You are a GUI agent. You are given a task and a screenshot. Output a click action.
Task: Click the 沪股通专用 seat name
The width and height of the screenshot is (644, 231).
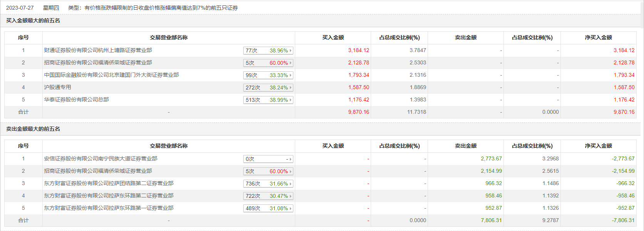pyautogui.click(x=57, y=87)
